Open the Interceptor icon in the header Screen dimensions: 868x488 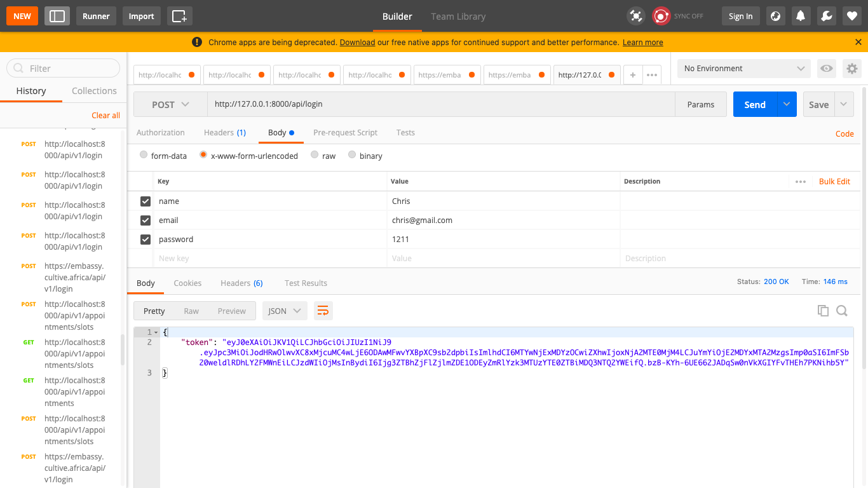click(x=635, y=15)
